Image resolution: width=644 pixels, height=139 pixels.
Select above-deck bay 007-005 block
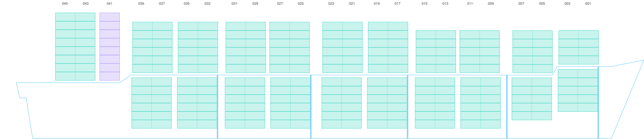533,51
